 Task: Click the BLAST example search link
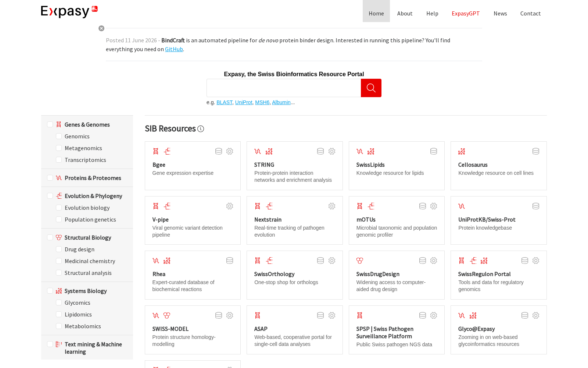(x=225, y=102)
